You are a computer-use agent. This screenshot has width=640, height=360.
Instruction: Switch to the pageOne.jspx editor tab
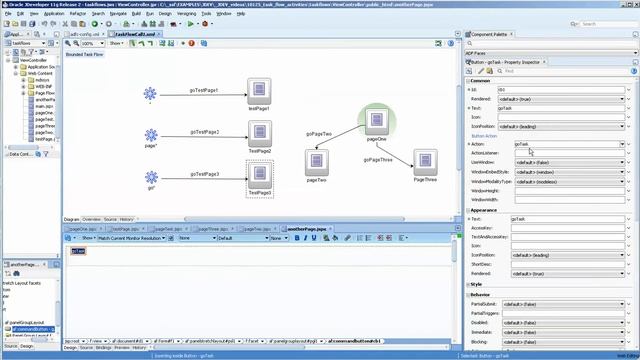83,229
